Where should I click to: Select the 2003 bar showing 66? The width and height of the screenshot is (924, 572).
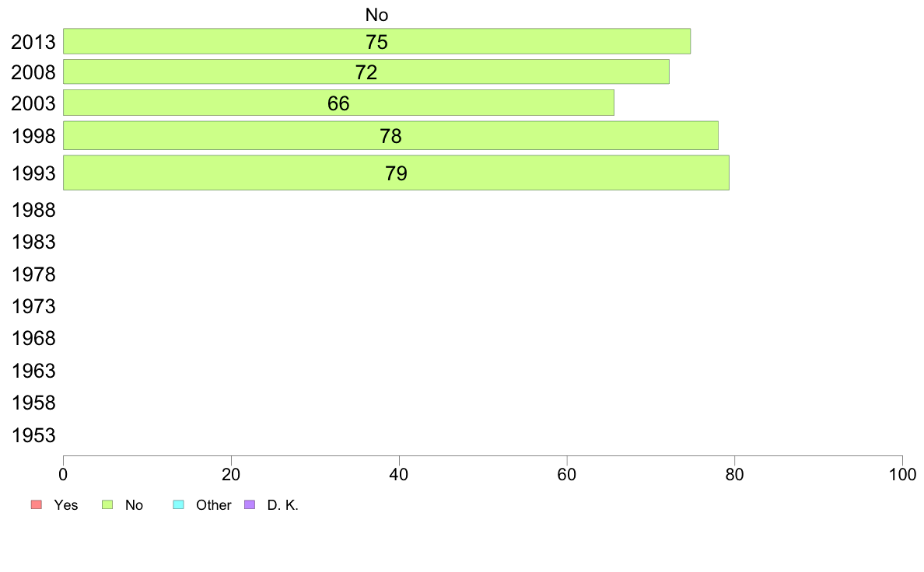pos(338,103)
